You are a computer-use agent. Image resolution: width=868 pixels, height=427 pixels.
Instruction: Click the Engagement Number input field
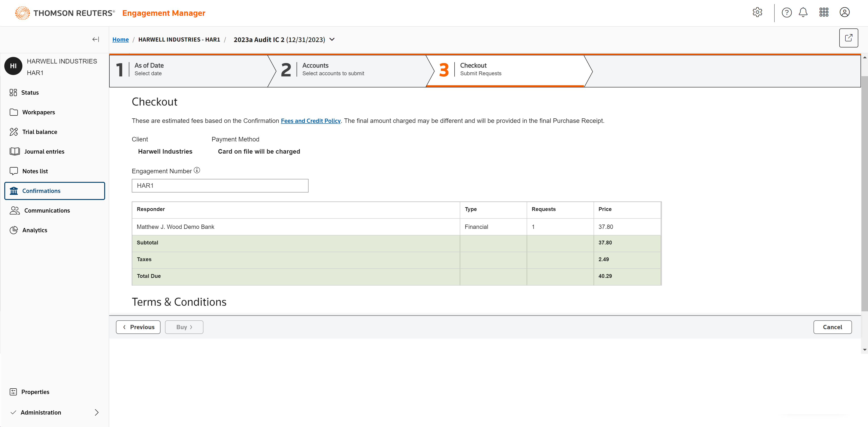pyautogui.click(x=220, y=185)
